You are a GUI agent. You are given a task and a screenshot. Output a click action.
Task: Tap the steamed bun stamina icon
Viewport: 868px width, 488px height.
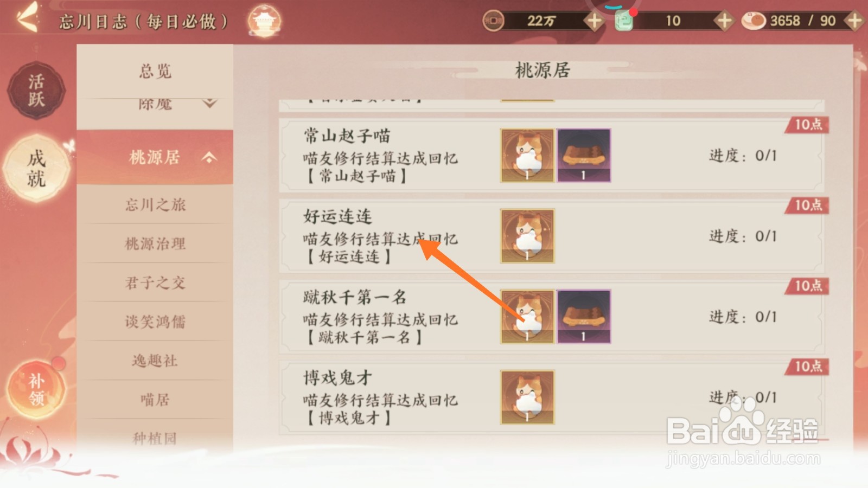(x=753, y=21)
